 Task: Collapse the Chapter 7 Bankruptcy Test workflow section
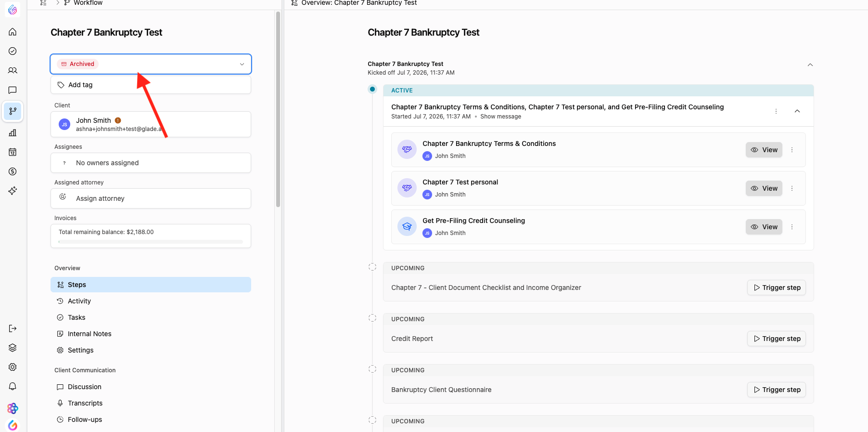pyautogui.click(x=810, y=65)
